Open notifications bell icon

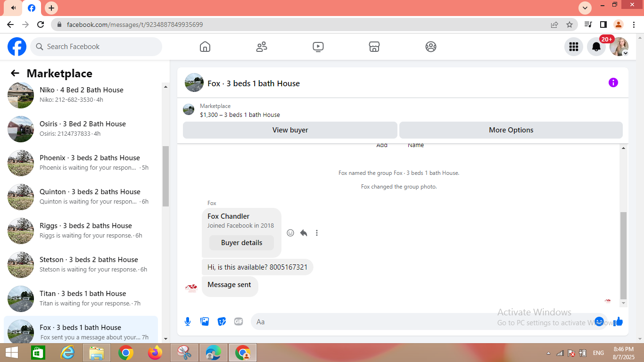click(596, 47)
